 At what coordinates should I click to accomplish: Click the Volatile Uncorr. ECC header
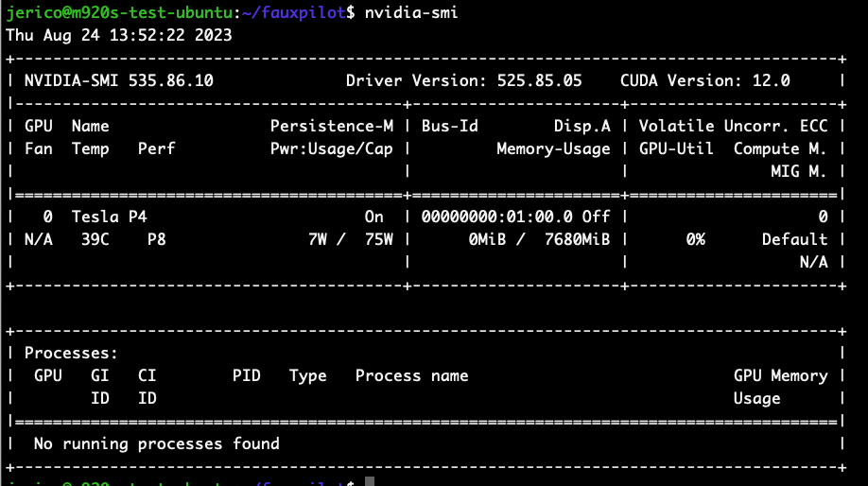click(x=733, y=126)
